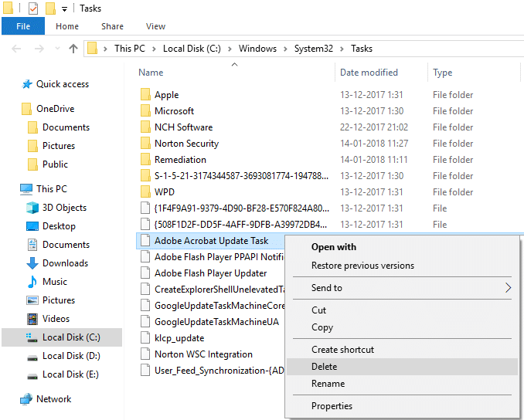Choose Delete from the context menu
Image resolution: width=524 pixels, height=420 pixels.
[x=324, y=367]
